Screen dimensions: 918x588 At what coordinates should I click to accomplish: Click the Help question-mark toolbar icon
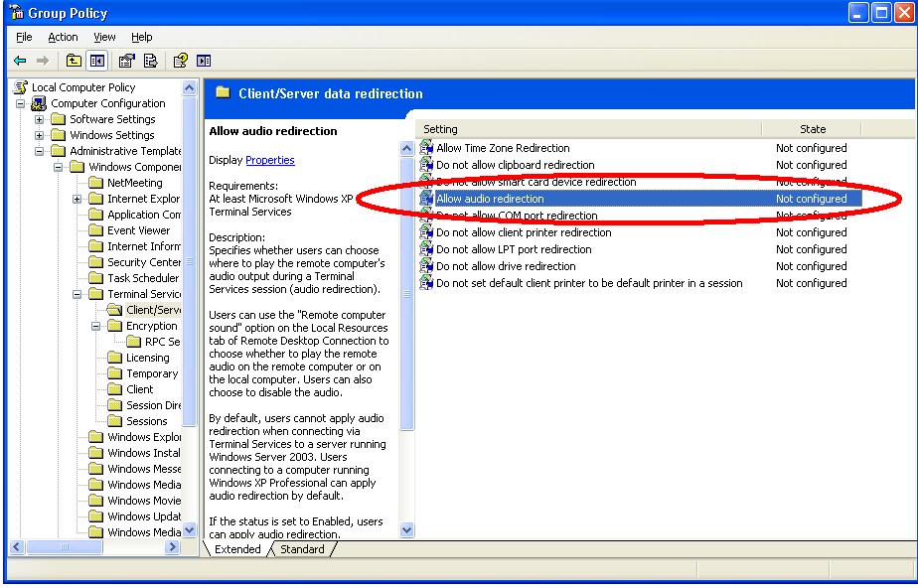(181, 61)
